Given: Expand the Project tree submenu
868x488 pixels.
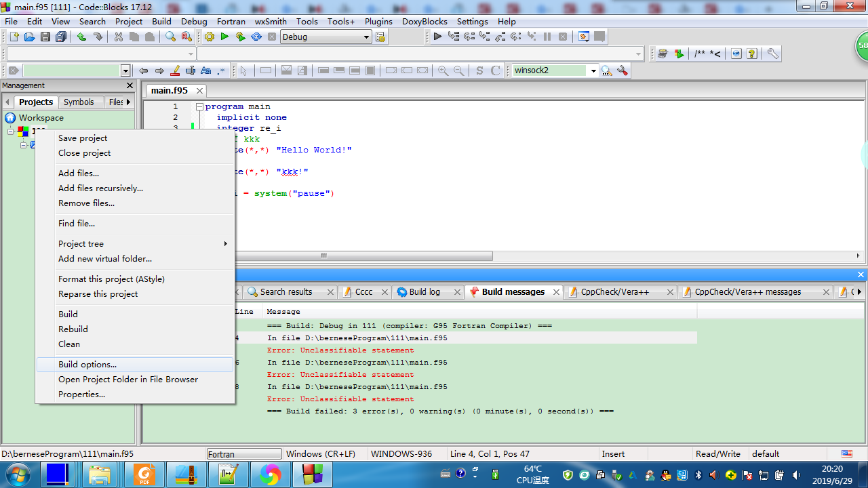Looking at the screenshot, I should click(134, 244).
